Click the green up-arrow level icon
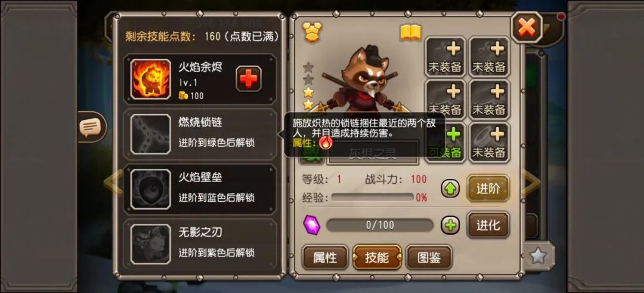The height and width of the screenshot is (293, 644). click(450, 189)
